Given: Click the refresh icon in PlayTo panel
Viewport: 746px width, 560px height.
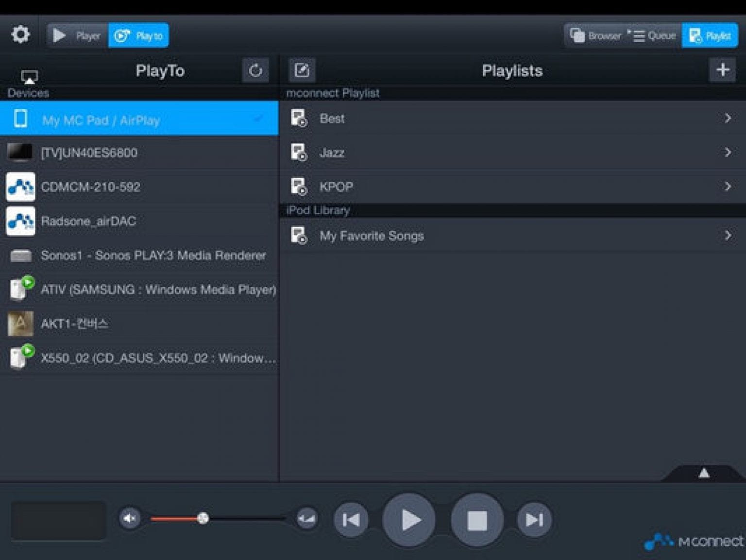Looking at the screenshot, I should pos(255,69).
